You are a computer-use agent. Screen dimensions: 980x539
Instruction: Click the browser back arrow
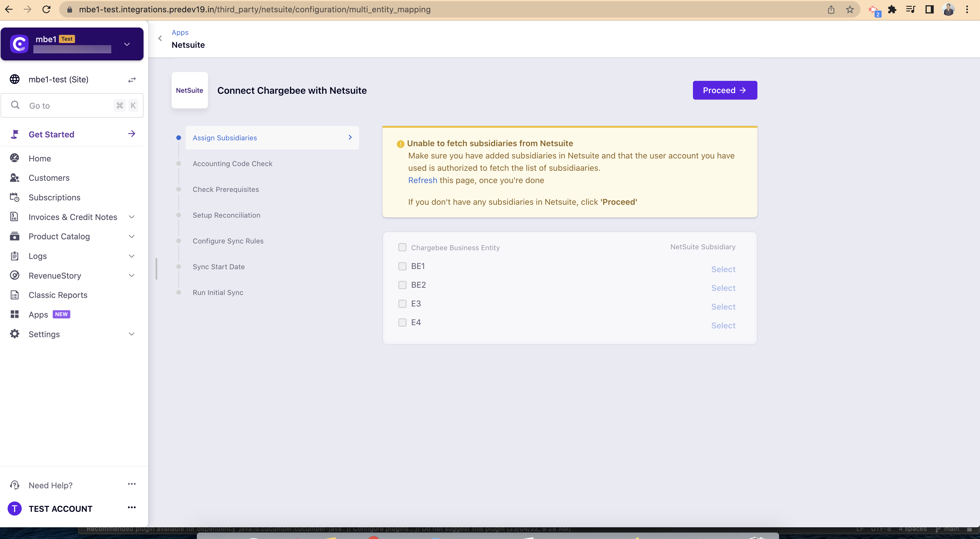coord(9,9)
